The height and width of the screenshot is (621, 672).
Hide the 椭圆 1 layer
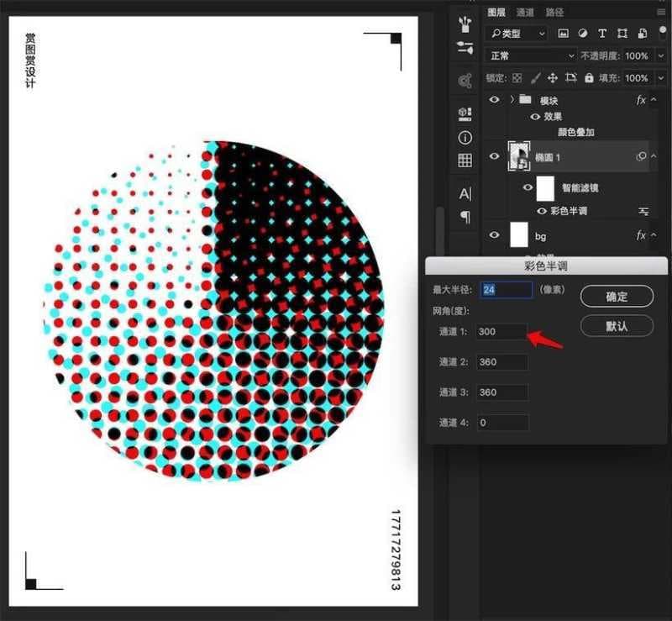coord(495,156)
